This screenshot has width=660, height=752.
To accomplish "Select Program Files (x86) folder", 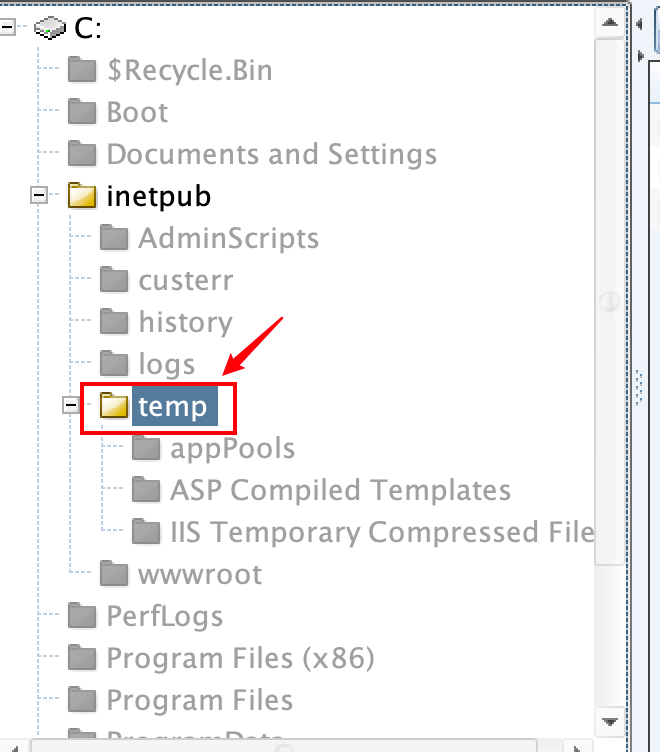I will click(240, 658).
